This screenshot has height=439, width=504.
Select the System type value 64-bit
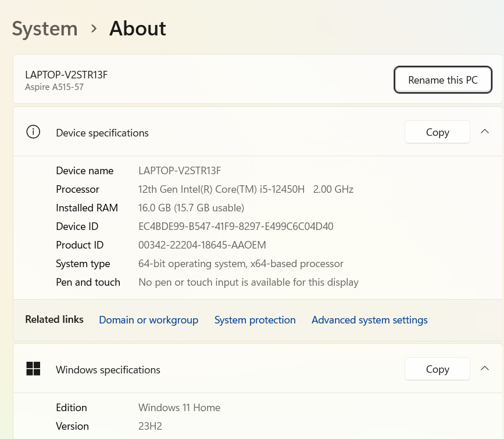point(241,264)
